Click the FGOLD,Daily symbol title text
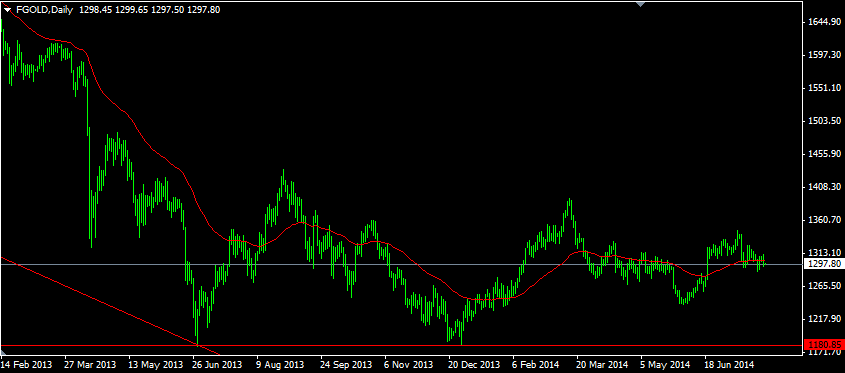This screenshot has height=373, width=845. pos(45,10)
